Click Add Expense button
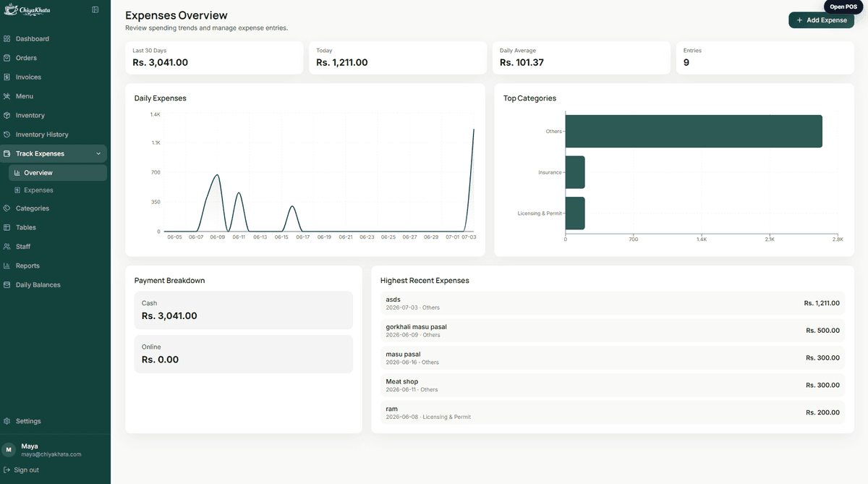The width and height of the screenshot is (868, 484). pos(821,20)
